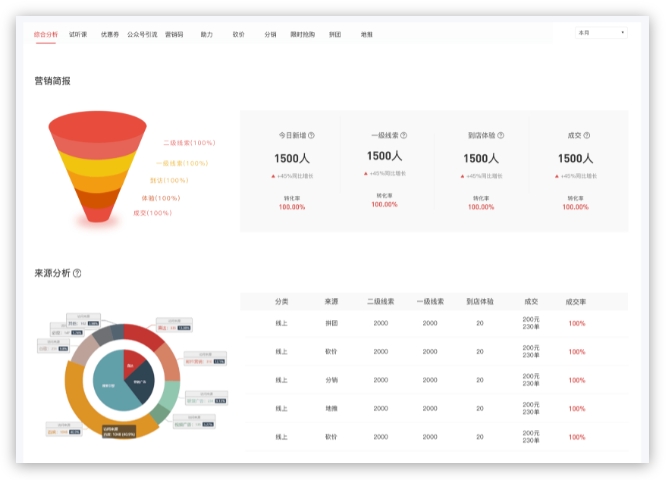Select the 分销 row in source table
670x480 pixels.
point(331,380)
